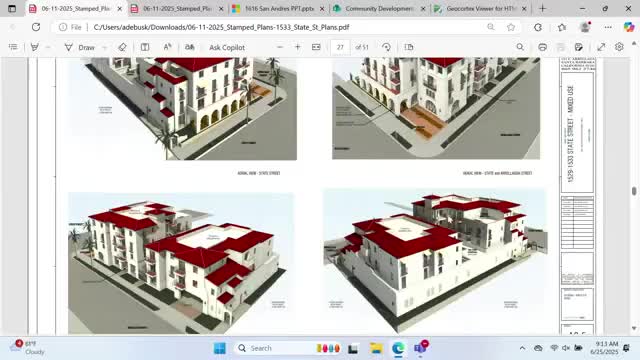Close the first Stamped Plans tab
This screenshot has width=640, height=360.
click(120, 9)
